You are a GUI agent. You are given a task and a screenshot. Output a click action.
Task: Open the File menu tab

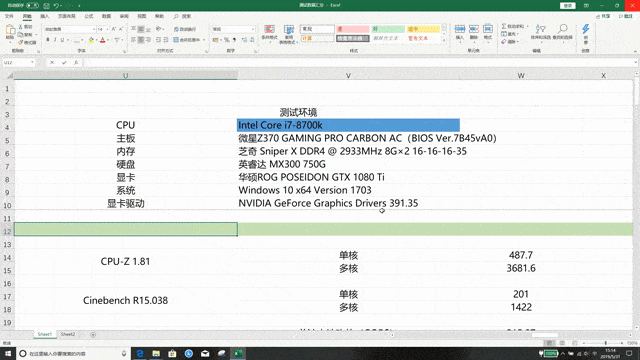click(x=9, y=16)
